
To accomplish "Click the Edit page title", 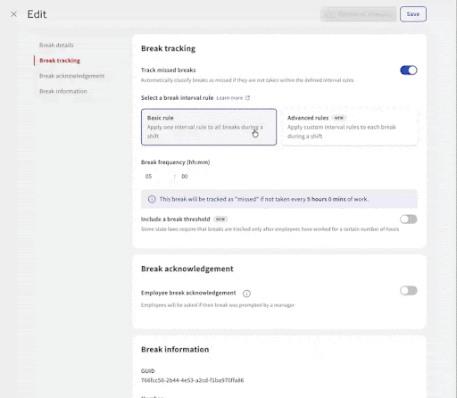I will pyautogui.click(x=37, y=14).
